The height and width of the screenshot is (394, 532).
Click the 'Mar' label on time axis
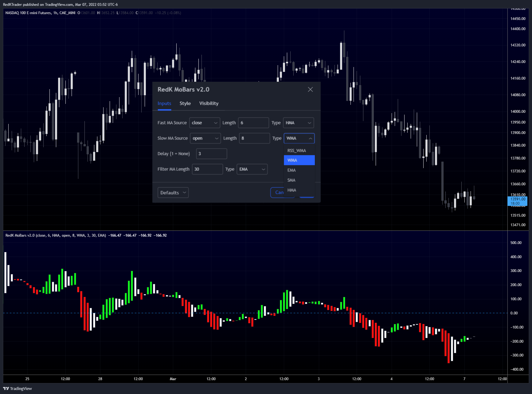pyautogui.click(x=173, y=379)
